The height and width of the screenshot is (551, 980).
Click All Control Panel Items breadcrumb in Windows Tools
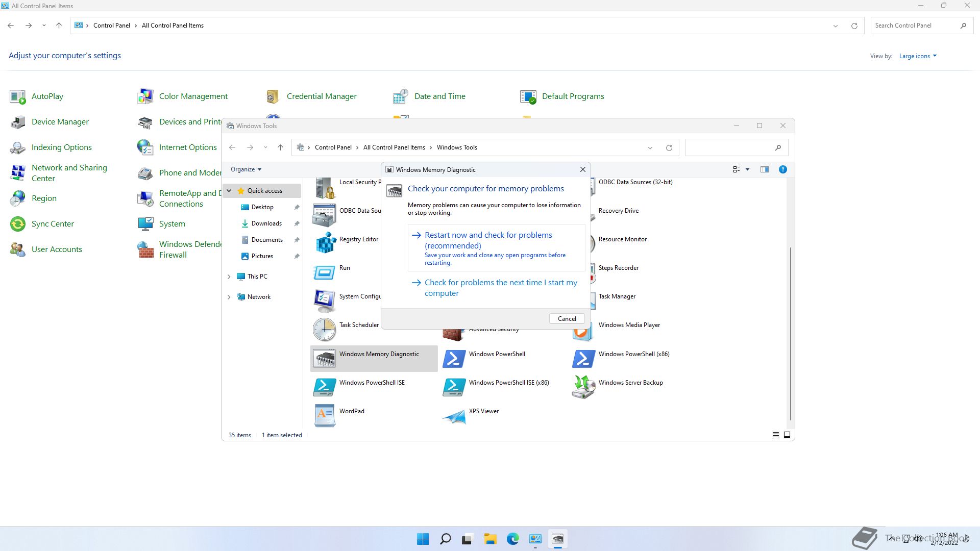394,147
